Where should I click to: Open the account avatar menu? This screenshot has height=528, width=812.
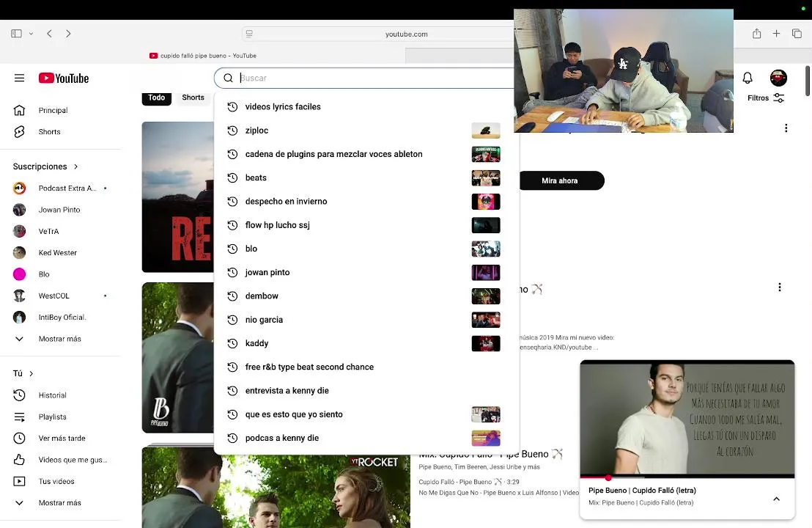point(778,78)
